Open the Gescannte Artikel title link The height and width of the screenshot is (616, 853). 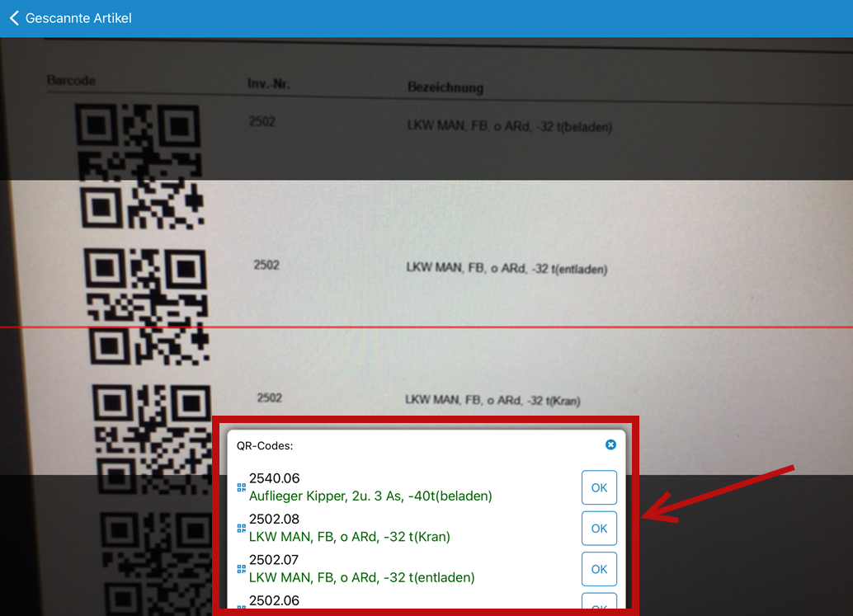click(x=78, y=18)
